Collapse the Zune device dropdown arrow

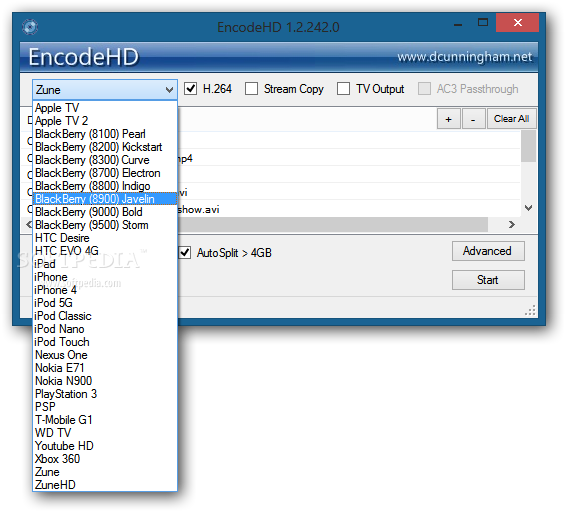(x=169, y=90)
